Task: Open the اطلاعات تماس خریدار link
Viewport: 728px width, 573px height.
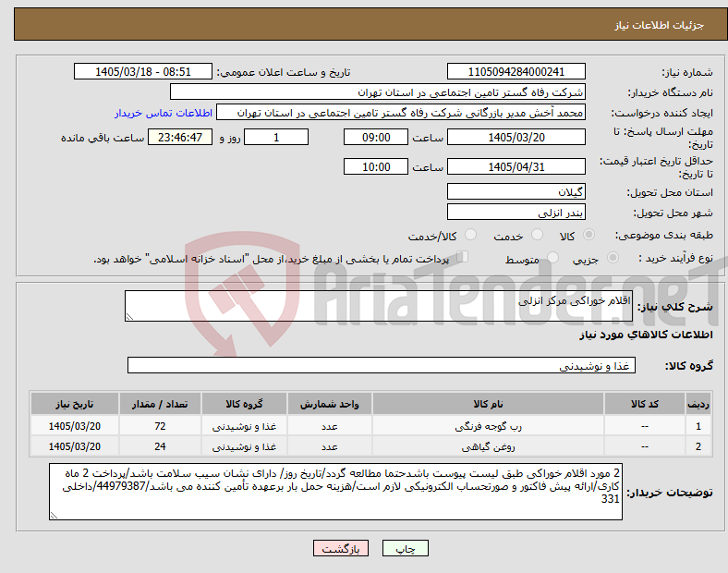Action: (164, 113)
